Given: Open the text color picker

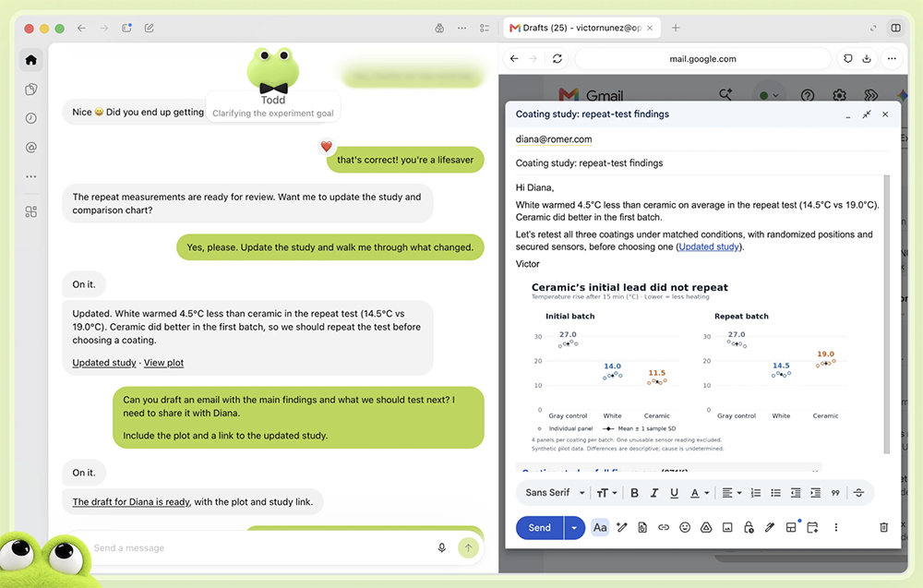Looking at the screenshot, I should pyautogui.click(x=700, y=493).
